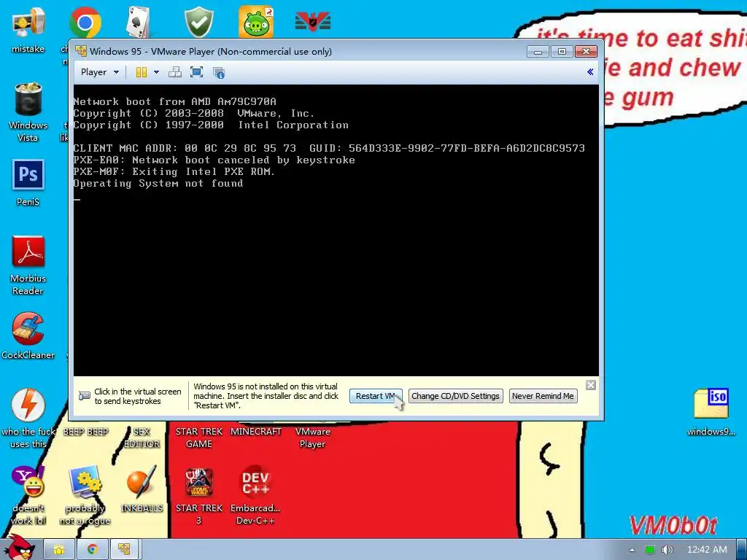Screen dimensions: 747x560
Task: Show hidden system tray icons arrow
Action: 632,550
